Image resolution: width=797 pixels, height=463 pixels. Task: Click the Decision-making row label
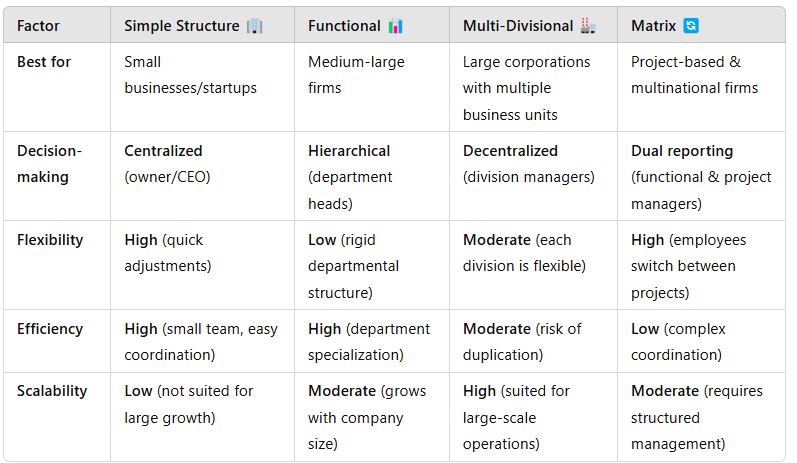coord(49,164)
